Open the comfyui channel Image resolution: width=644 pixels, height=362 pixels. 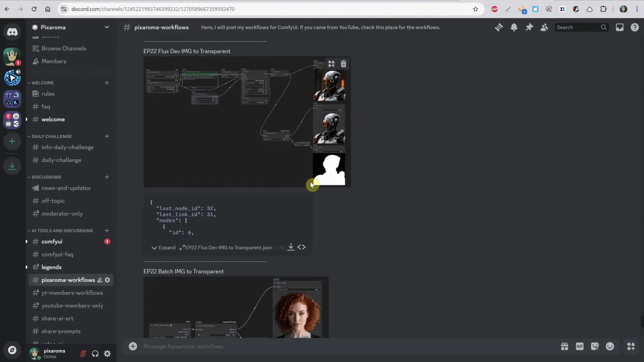click(x=71, y=242)
